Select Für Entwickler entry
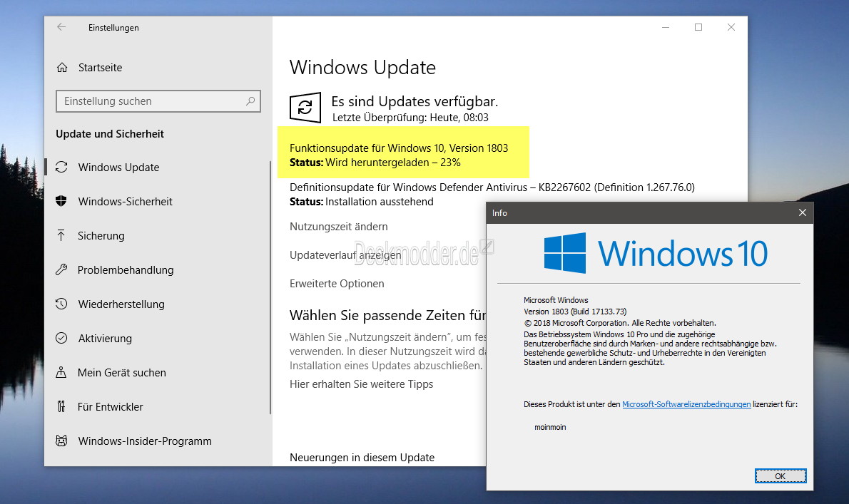The height and width of the screenshot is (504, 849). (x=110, y=406)
